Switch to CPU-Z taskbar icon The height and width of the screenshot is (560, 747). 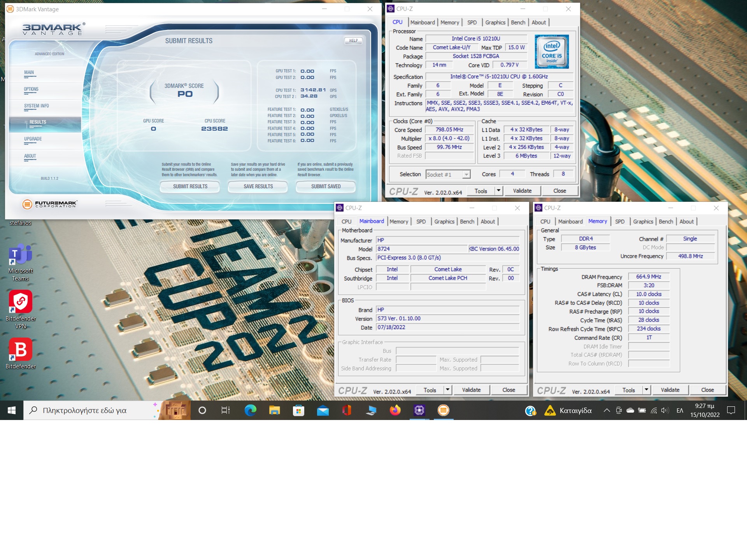point(419,410)
